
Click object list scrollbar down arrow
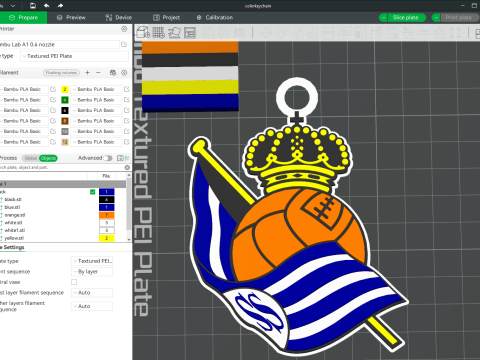click(129, 239)
